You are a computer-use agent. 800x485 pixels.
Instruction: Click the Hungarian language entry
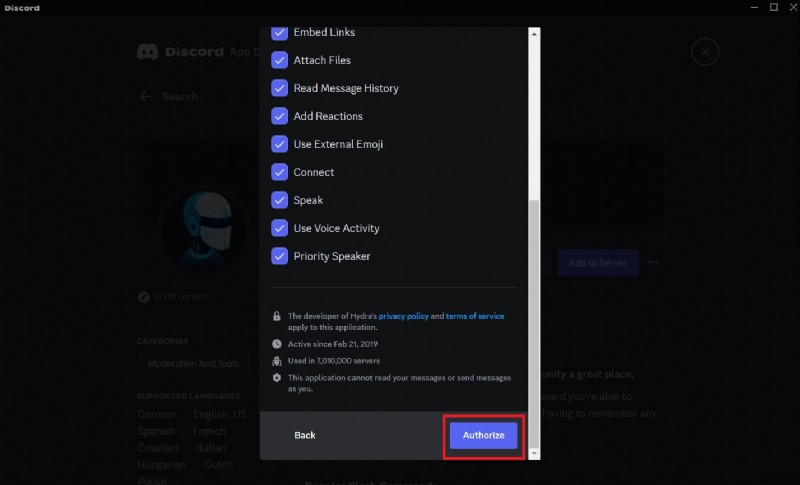coord(161,465)
